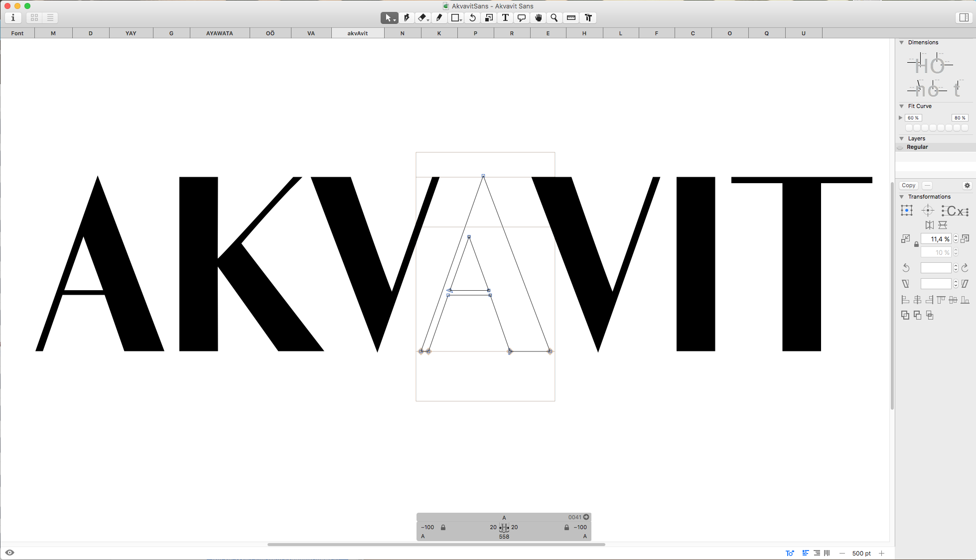Toggle preview eye icon at bottom-left
Screen dimensions: 976x560
coord(9,553)
